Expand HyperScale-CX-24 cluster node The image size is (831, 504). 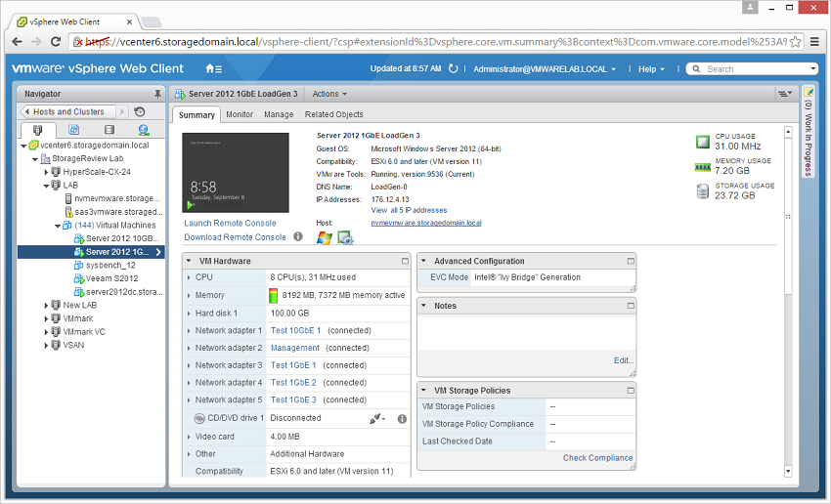pyautogui.click(x=46, y=172)
